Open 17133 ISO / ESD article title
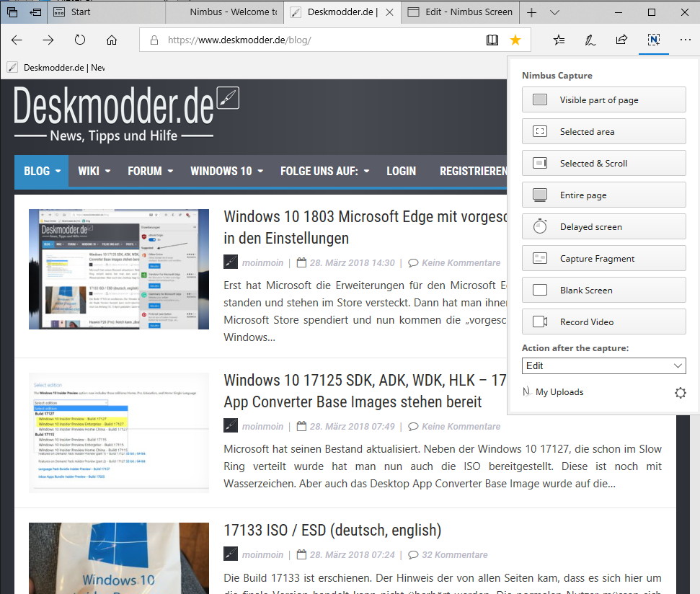The image size is (700, 594). point(332,530)
